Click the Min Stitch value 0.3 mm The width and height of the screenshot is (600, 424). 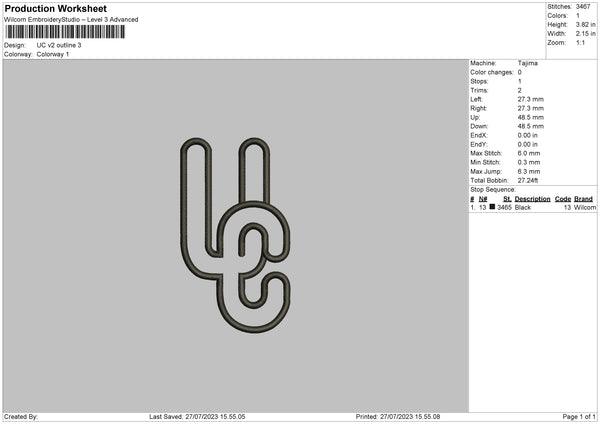(x=529, y=162)
